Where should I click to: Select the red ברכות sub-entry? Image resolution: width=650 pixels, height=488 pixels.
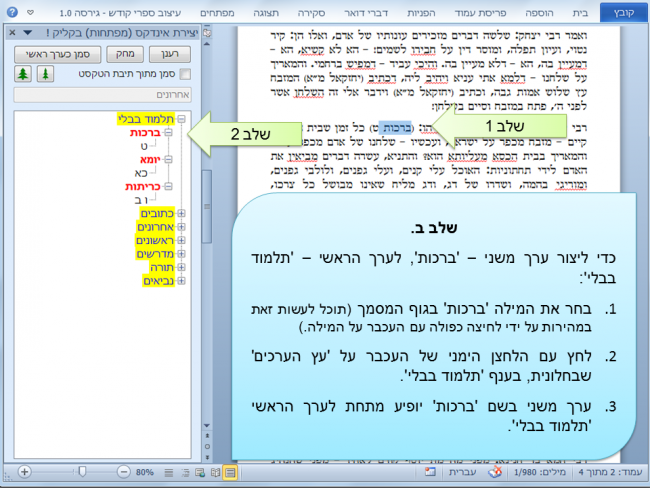(145, 133)
